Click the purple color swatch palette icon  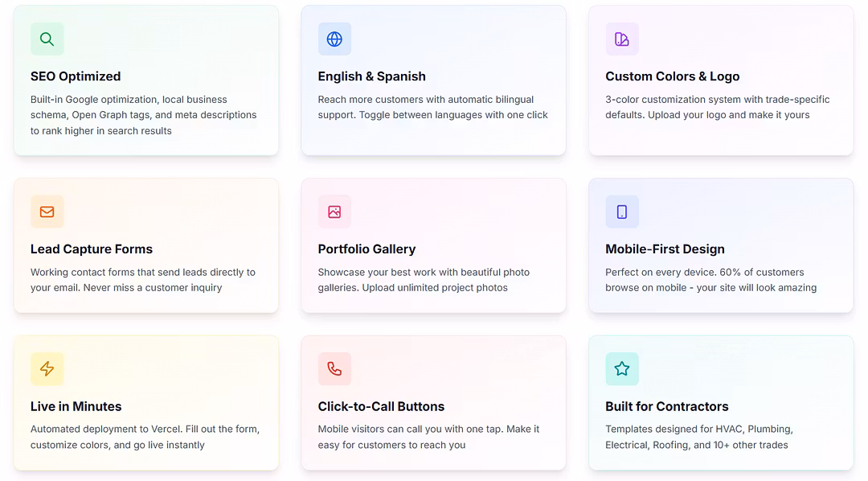pos(622,39)
